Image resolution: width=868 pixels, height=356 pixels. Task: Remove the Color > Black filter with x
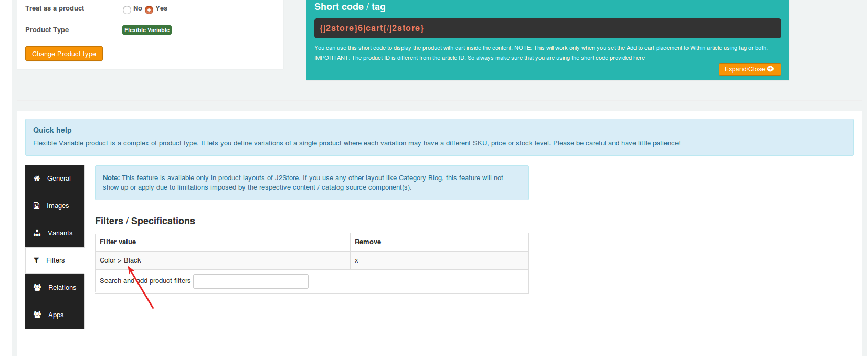pos(356,260)
